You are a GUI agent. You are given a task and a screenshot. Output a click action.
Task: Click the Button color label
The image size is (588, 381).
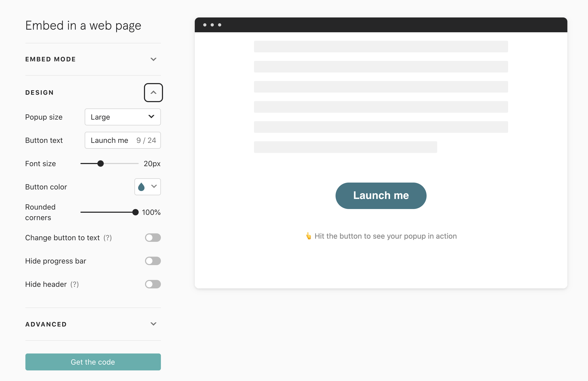click(x=46, y=187)
